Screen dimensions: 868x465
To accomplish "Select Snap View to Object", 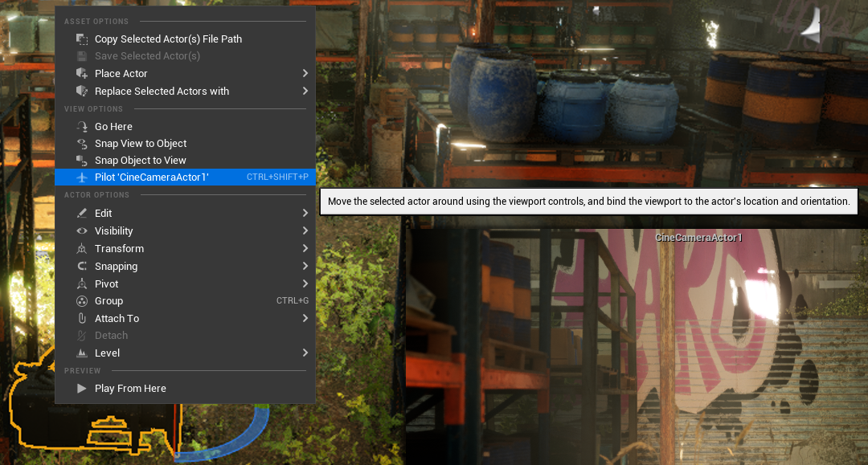I will point(185,144).
